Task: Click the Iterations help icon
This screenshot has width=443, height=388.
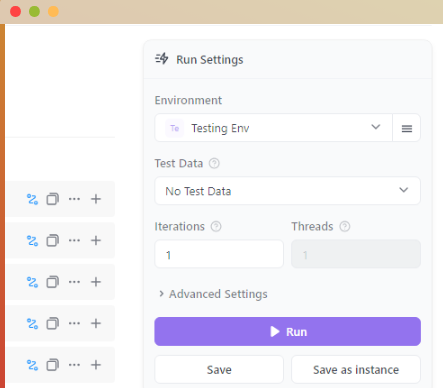Action: (x=216, y=227)
